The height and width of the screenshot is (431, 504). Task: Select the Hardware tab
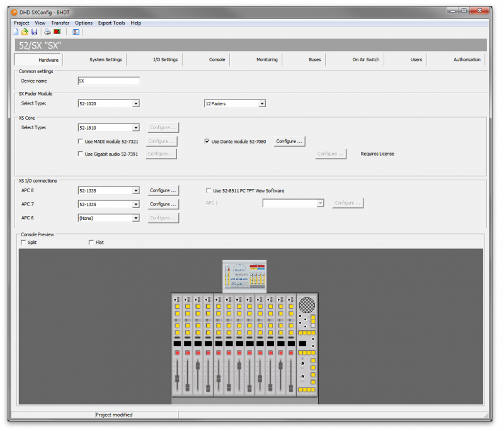(37, 60)
